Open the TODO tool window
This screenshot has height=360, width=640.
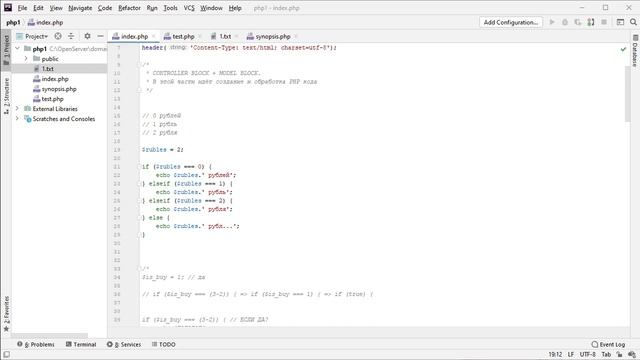coord(164,344)
